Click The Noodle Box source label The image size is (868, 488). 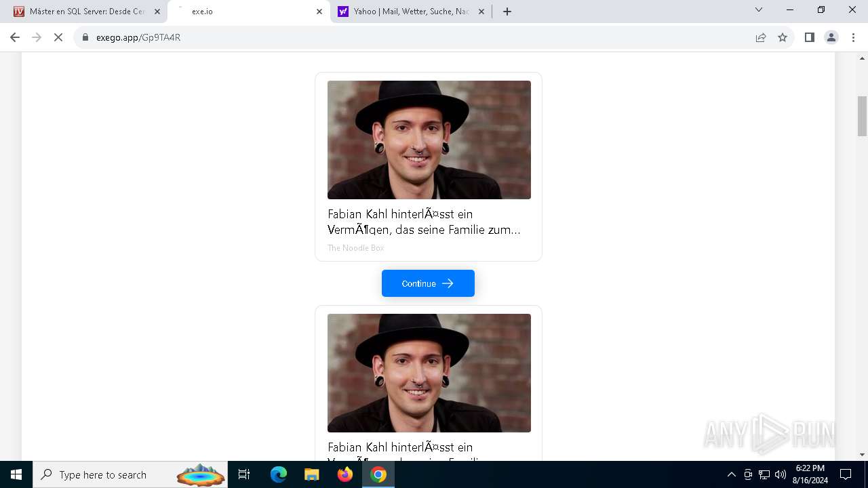[x=355, y=248]
